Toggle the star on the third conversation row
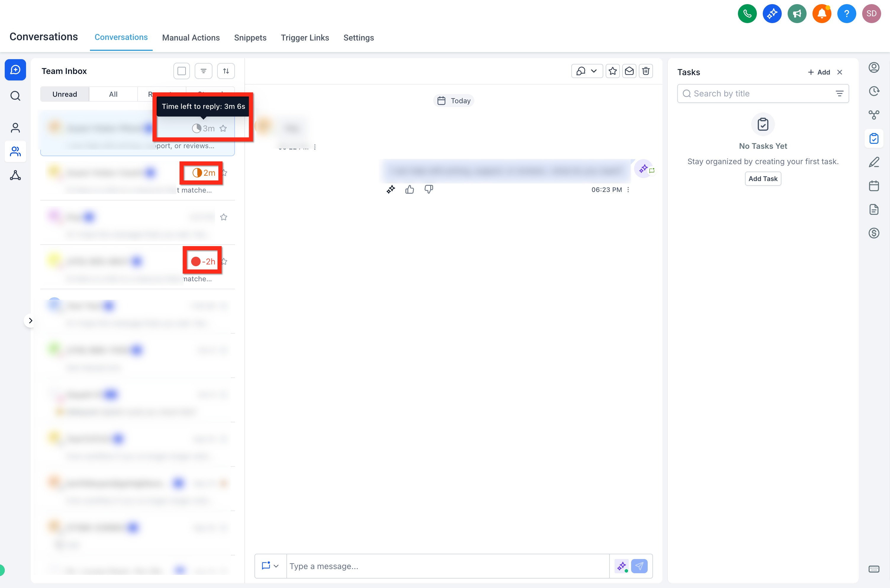The height and width of the screenshot is (588, 890). 223,217
